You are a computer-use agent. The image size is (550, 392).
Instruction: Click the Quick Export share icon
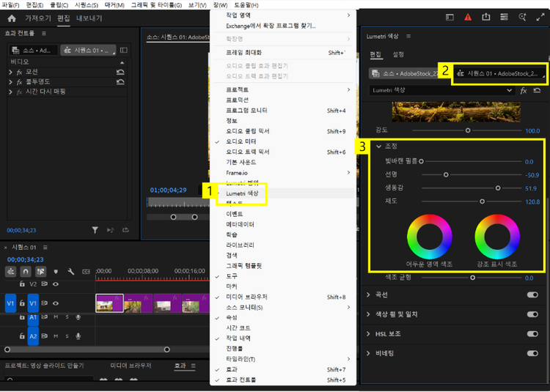pyautogui.click(x=485, y=17)
